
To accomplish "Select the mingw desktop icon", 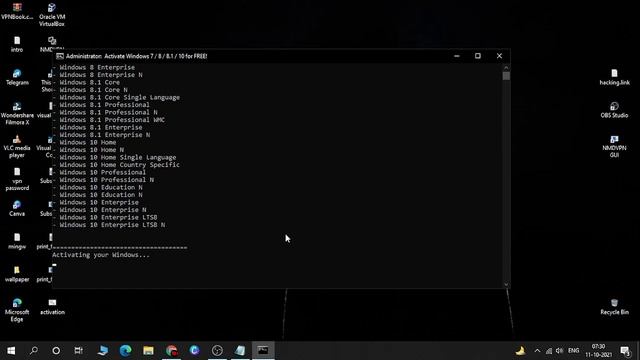I will 17,241.
